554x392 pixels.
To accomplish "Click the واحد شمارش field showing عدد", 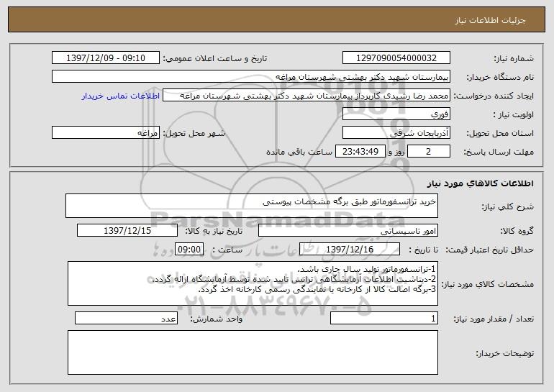I will [126, 318].
